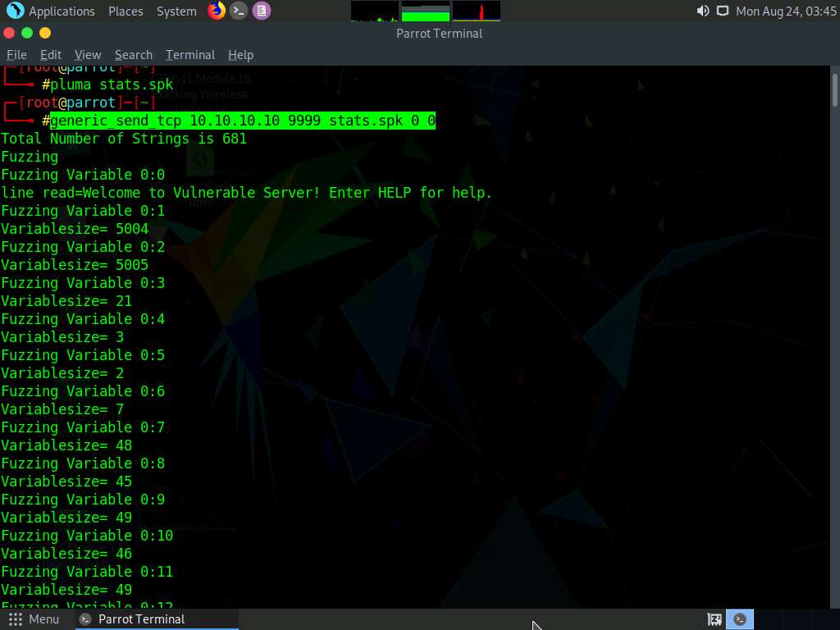This screenshot has height=630, width=840.
Task: Click the display notification tray icon
Action: pyautogui.click(x=722, y=11)
